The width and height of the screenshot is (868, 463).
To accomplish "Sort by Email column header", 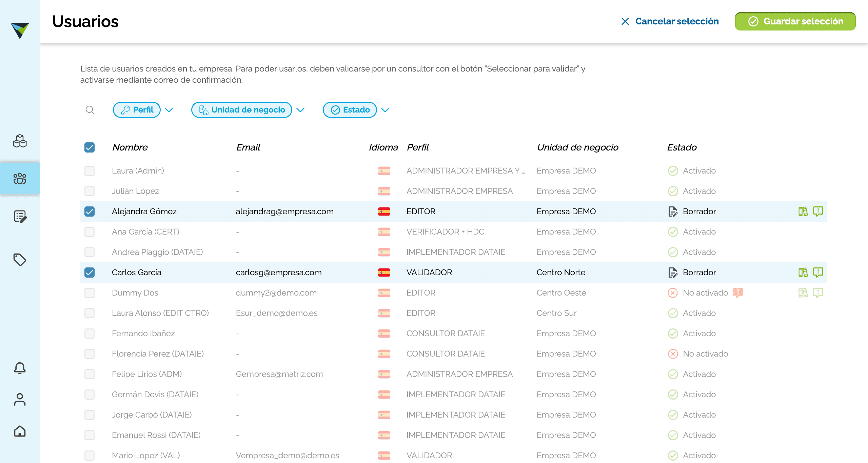I will click(248, 147).
